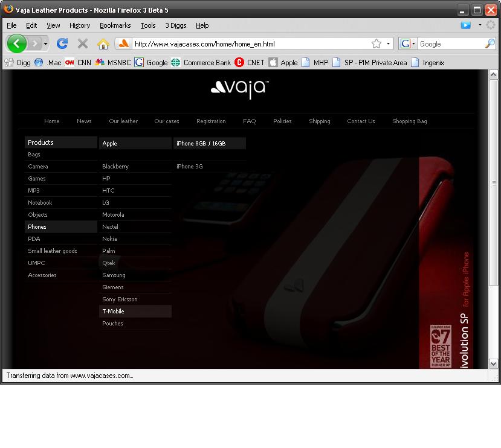Choose Pouches entry

[135, 324]
